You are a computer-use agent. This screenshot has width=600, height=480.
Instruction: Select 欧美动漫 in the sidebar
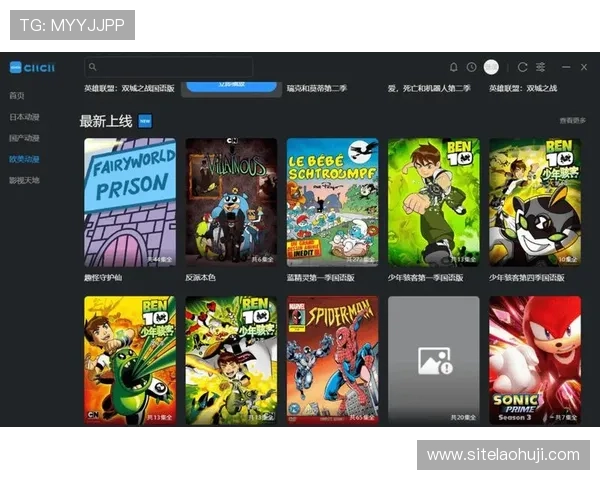24,159
